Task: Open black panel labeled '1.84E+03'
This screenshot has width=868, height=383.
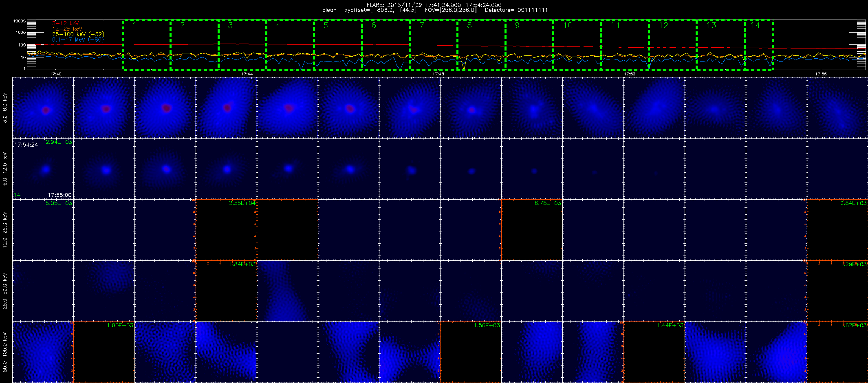Action: click(226, 291)
